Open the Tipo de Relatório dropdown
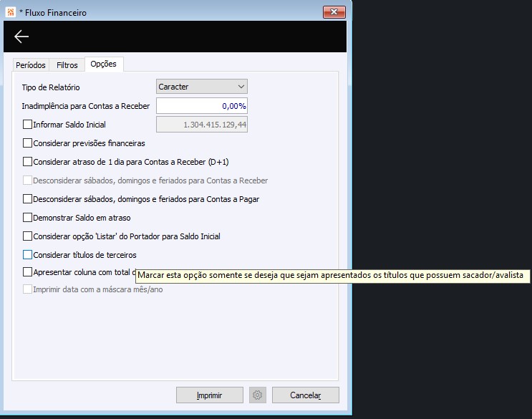The height and width of the screenshot is (419, 532). (202, 87)
